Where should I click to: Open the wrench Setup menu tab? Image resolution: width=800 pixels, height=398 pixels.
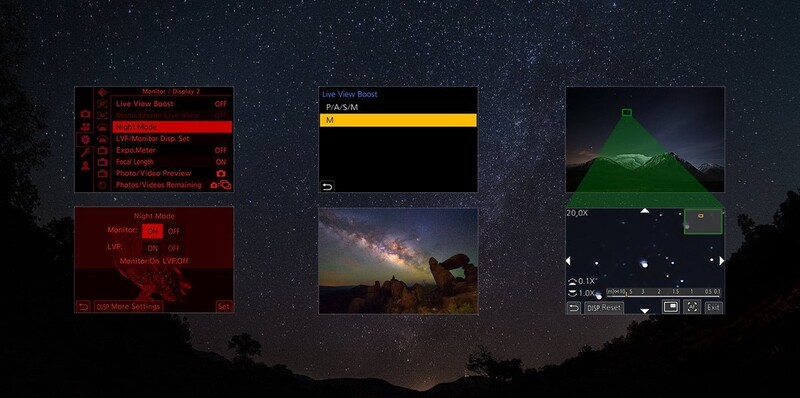tap(85, 152)
